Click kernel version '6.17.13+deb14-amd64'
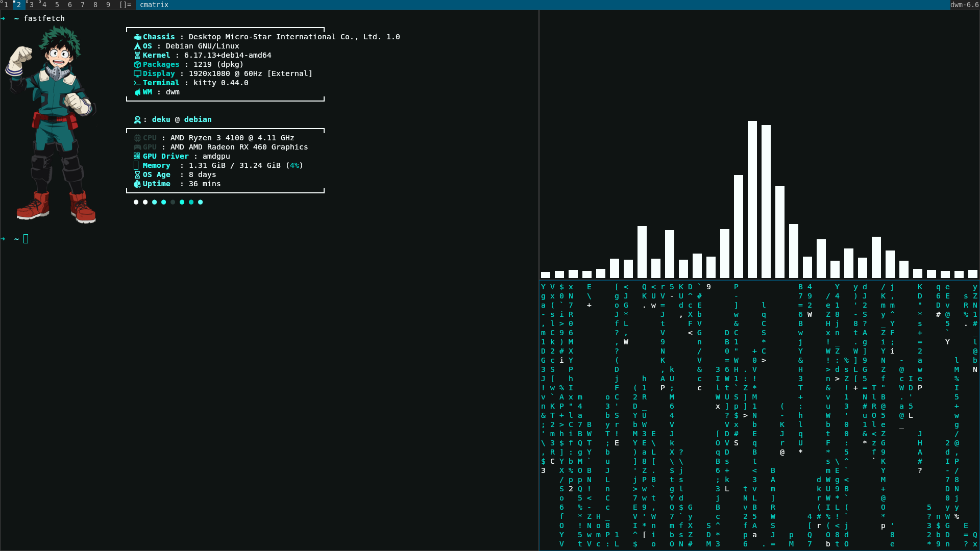 228,55
